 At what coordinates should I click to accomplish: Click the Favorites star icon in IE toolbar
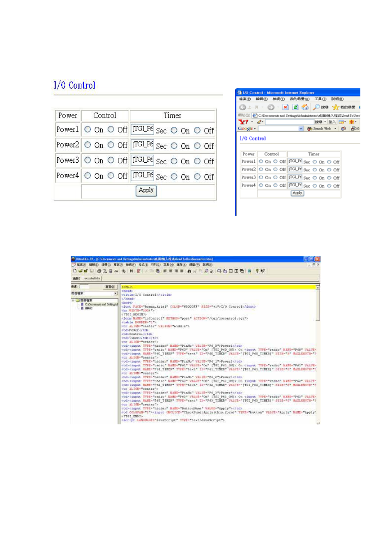coord(335,107)
